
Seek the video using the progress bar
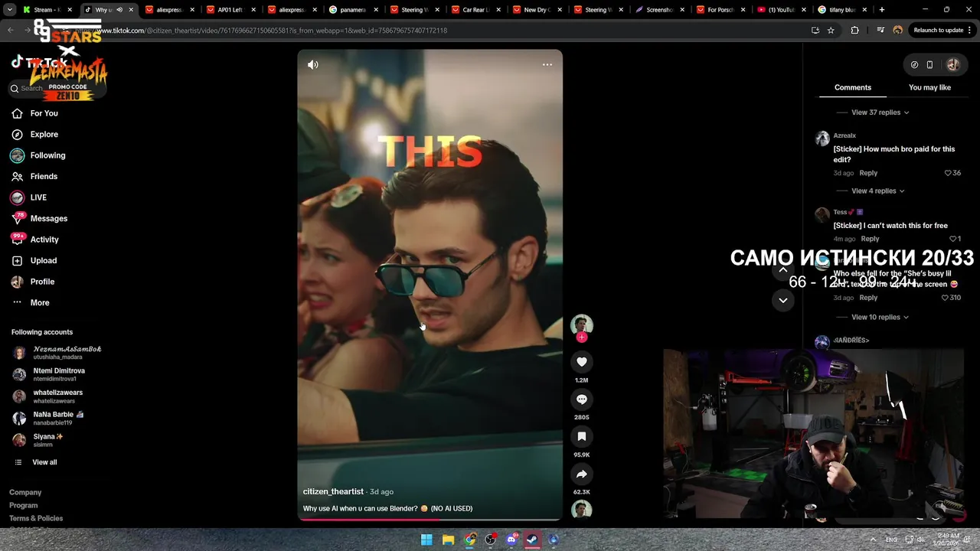click(x=430, y=520)
